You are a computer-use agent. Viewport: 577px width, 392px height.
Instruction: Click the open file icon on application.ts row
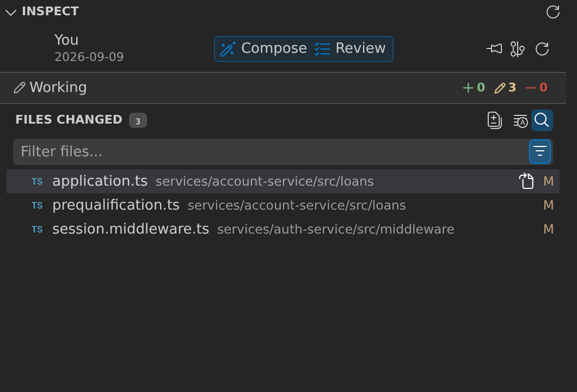click(526, 181)
